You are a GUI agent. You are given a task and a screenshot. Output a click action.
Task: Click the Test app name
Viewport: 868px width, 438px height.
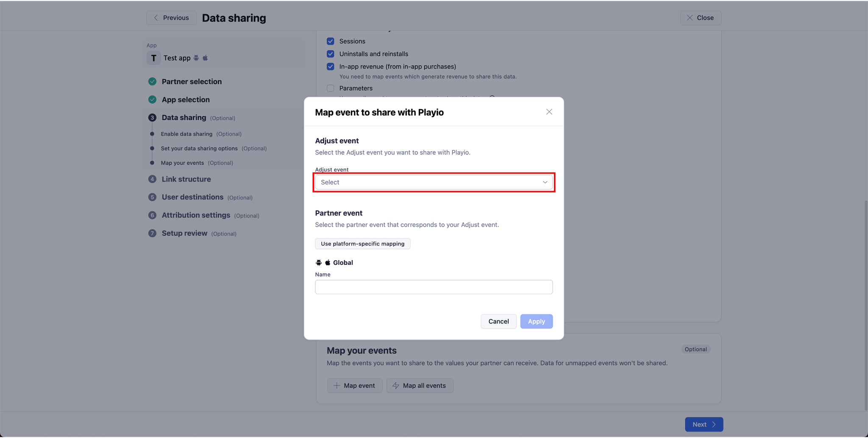click(x=177, y=58)
